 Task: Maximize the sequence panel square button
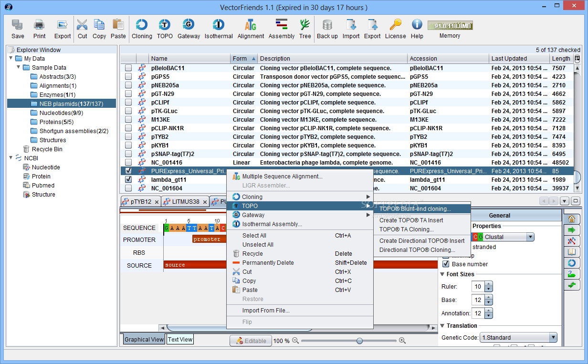[x=576, y=201]
